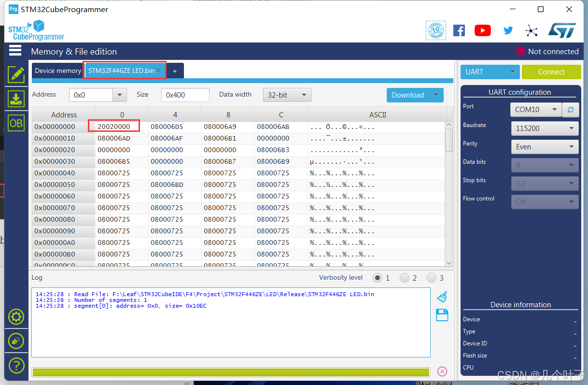588x385 pixels.
Task: Click the ST logo in header
Action: point(562,30)
